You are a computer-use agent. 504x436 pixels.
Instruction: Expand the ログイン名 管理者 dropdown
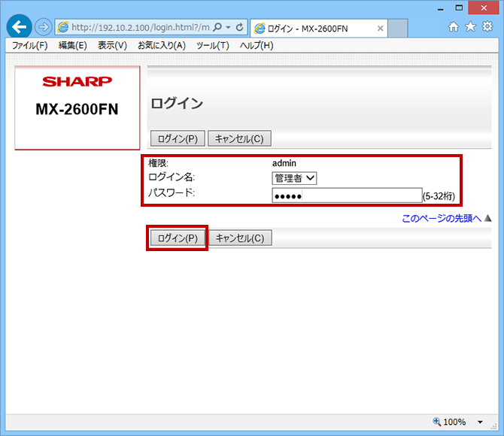pos(295,178)
